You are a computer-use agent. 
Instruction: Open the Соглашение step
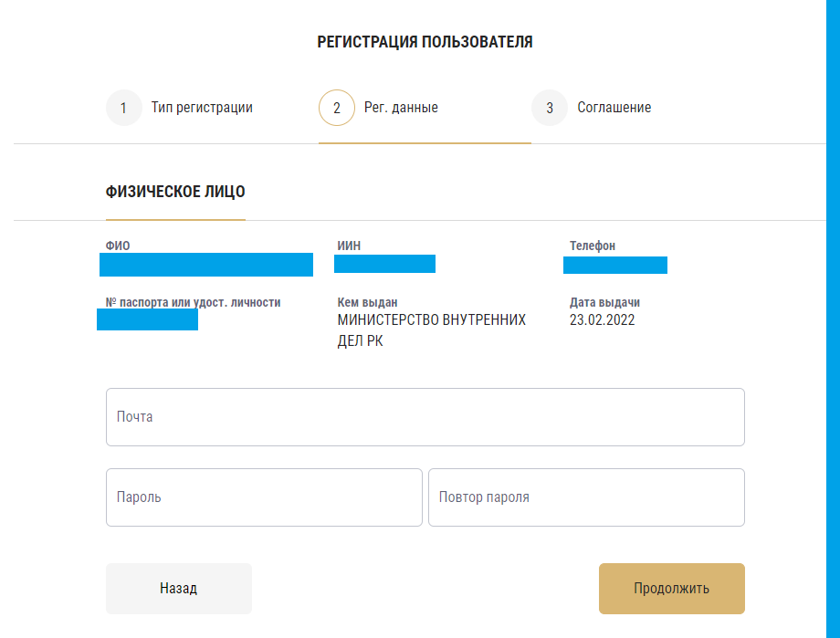(614, 107)
